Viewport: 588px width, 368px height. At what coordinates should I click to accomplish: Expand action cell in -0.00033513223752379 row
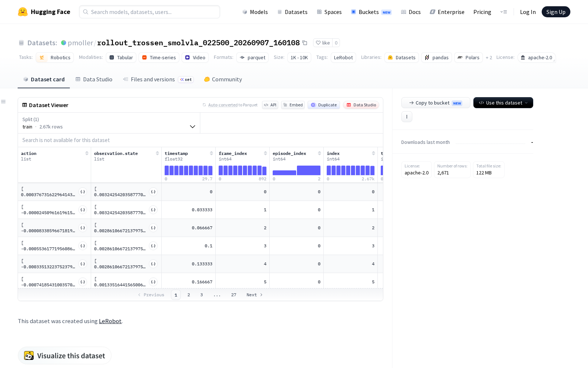pyautogui.click(x=83, y=264)
